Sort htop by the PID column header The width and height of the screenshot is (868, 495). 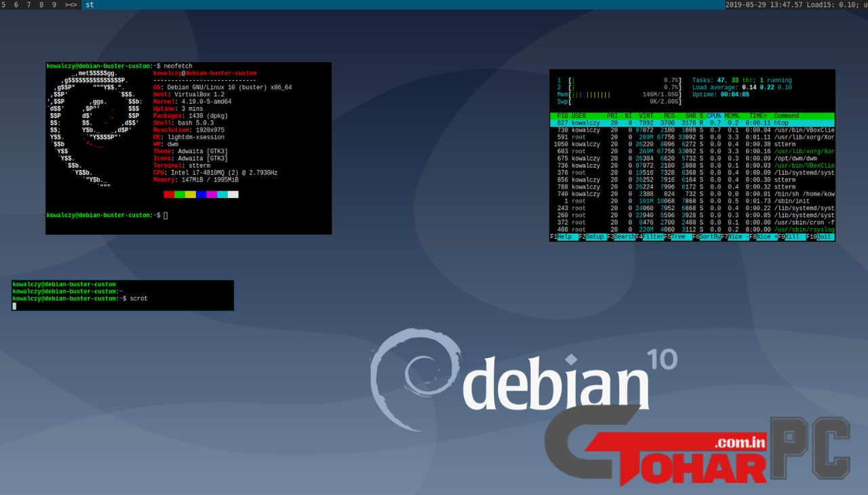tap(562, 116)
